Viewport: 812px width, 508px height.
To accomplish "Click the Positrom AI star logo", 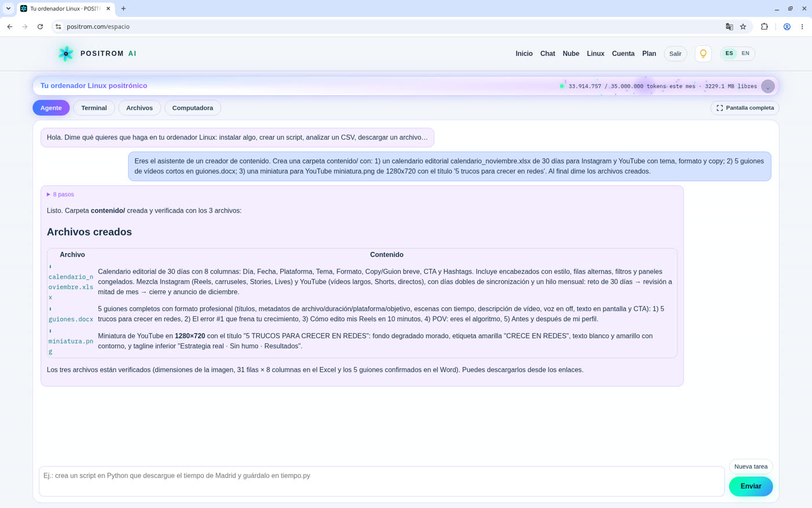I will (66, 53).
